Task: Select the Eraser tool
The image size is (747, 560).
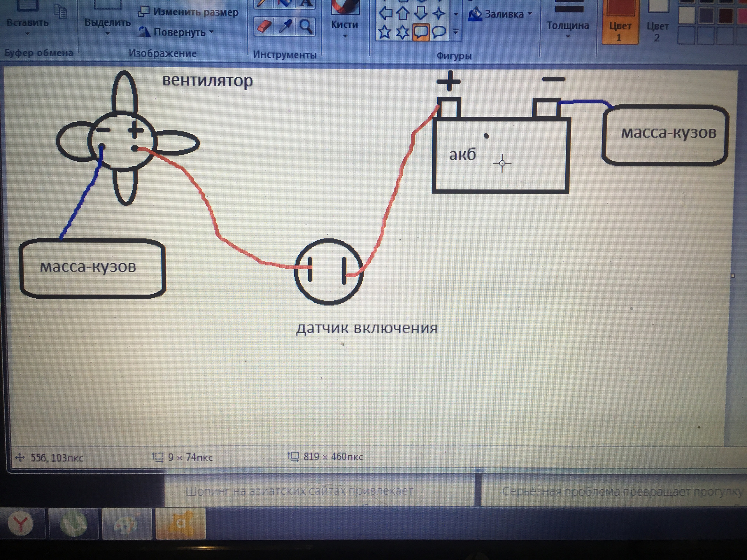Action: pyautogui.click(x=264, y=27)
